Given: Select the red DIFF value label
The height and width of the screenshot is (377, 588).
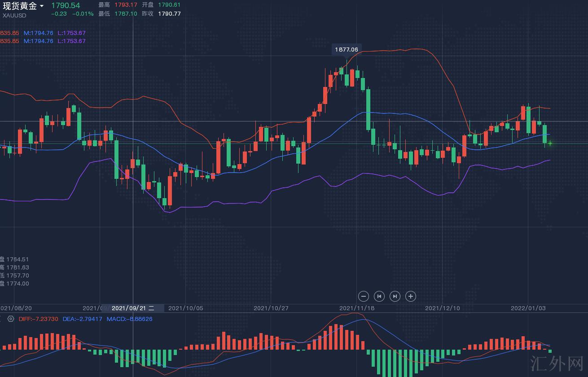Looking at the screenshot, I should point(39,319).
